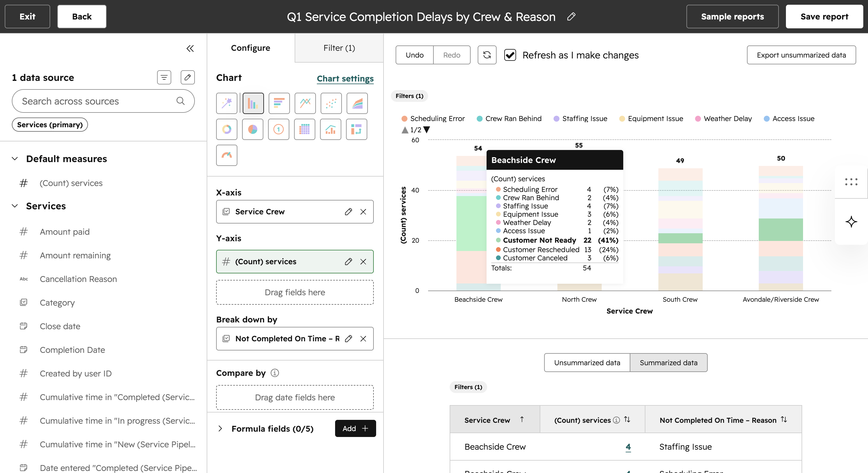Toggle Crew Ran Behind legend series

tap(509, 119)
